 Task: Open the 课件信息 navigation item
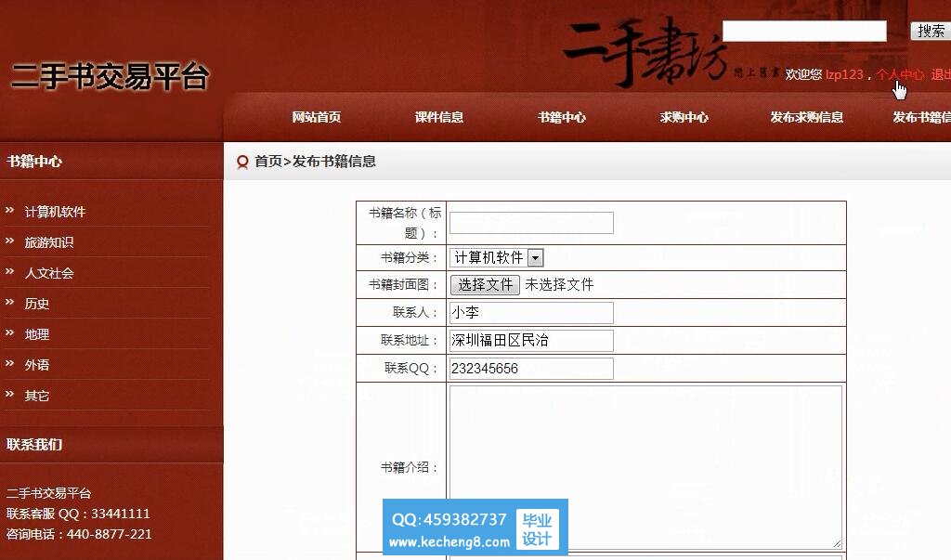click(439, 117)
